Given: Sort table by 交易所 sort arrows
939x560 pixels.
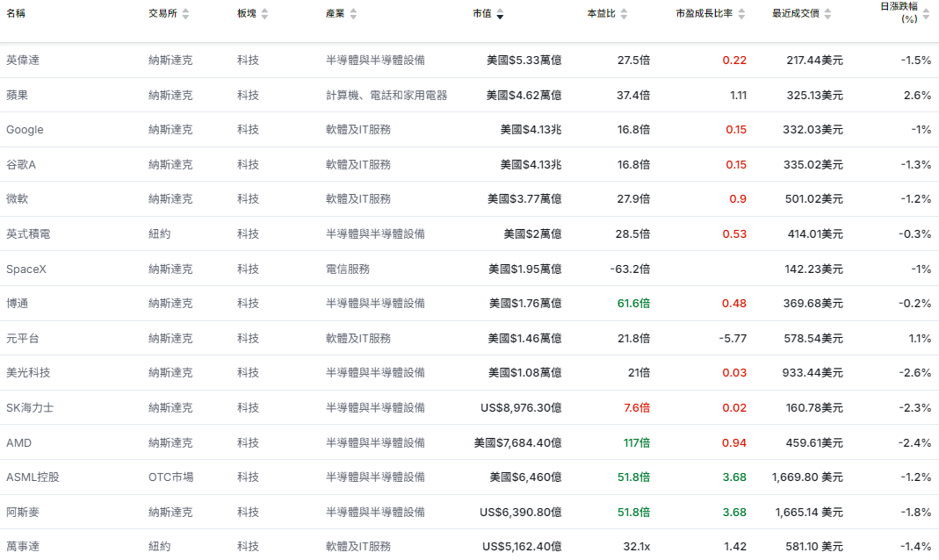Looking at the screenshot, I should point(185,14).
